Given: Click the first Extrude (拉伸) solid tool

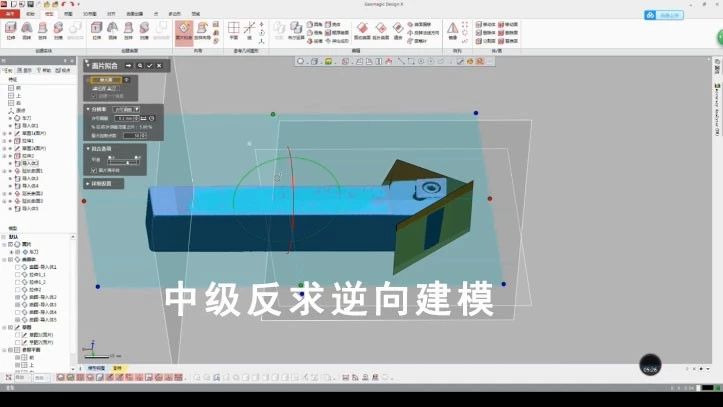Looking at the screenshot, I should (10, 33).
